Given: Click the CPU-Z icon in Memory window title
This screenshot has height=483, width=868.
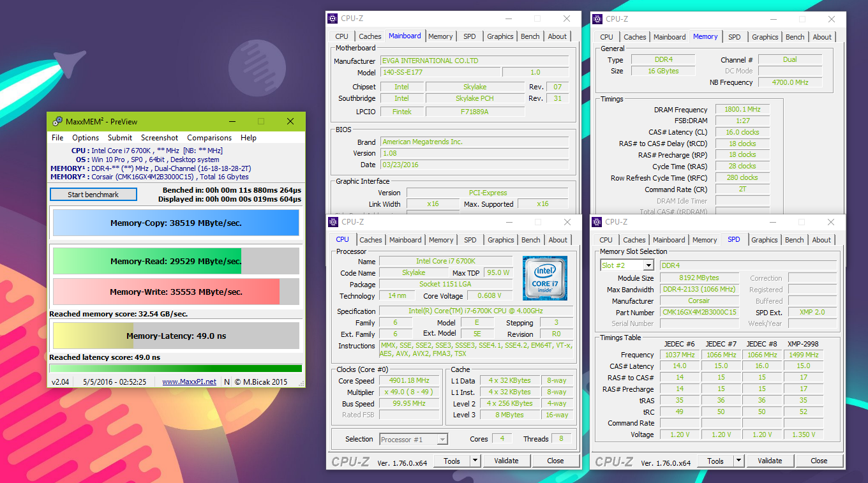Looking at the screenshot, I should pyautogui.click(x=597, y=19).
